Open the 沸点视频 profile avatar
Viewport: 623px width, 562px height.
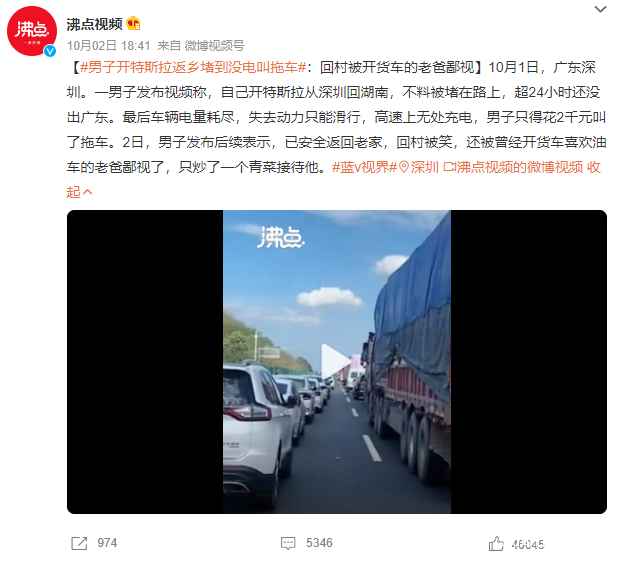click(x=32, y=31)
